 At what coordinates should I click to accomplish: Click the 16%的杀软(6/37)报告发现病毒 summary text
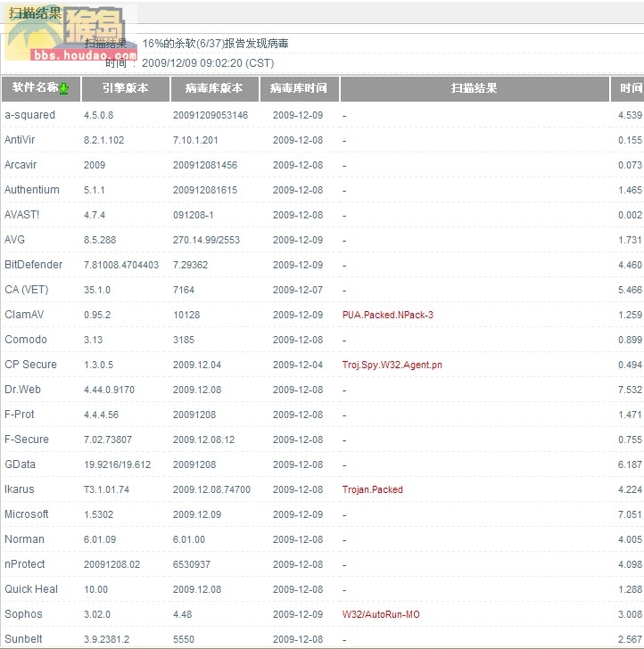(x=215, y=44)
